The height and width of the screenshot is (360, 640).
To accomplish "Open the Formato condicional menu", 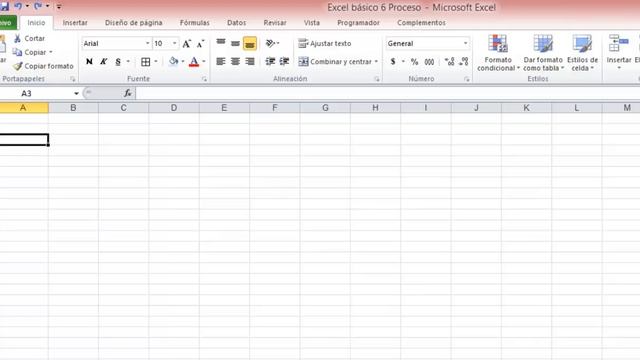I will click(498, 53).
